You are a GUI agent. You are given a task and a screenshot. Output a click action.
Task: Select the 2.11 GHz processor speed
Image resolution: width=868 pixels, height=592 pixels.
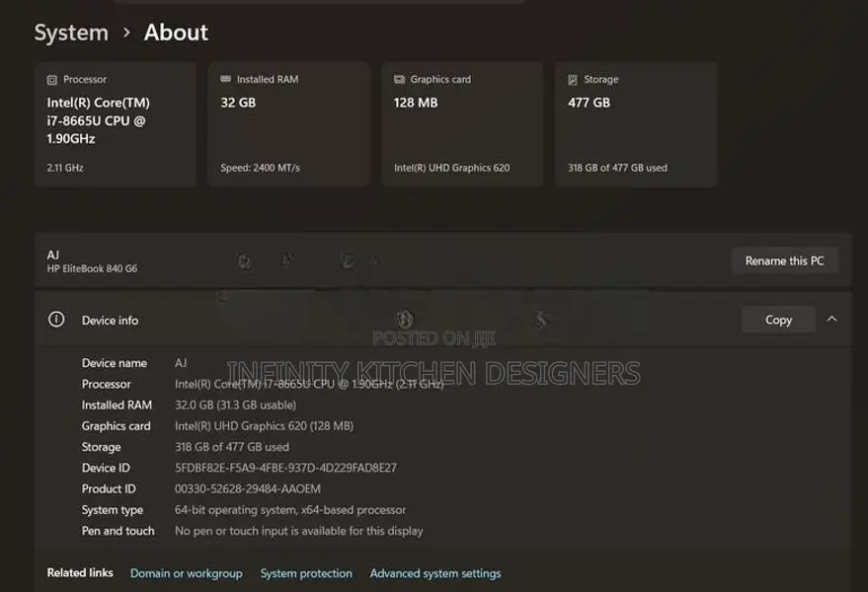(65, 168)
